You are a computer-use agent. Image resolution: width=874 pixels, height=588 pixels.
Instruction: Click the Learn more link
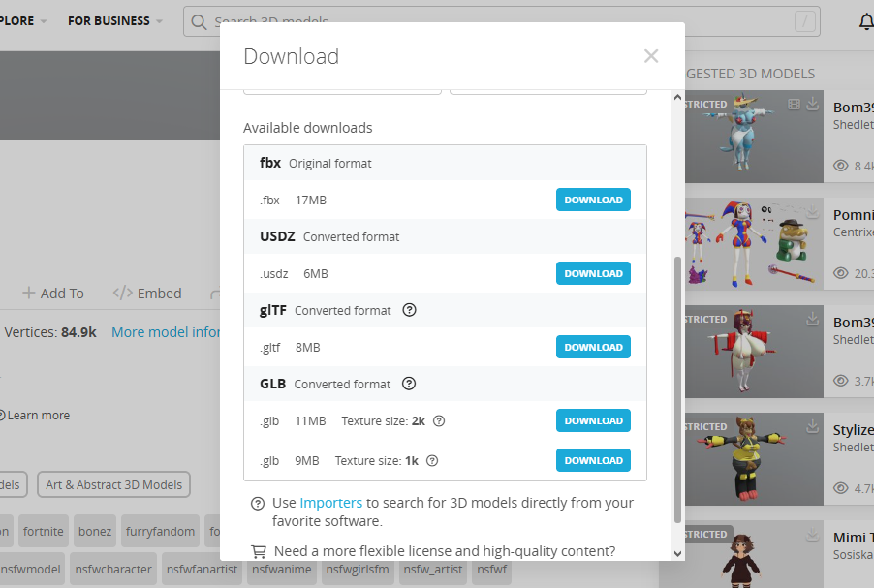(x=39, y=416)
